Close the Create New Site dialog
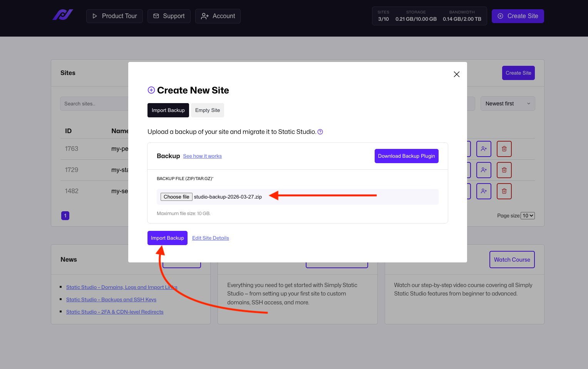Image resolution: width=588 pixels, height=369 pixels. tap(457, 74)
